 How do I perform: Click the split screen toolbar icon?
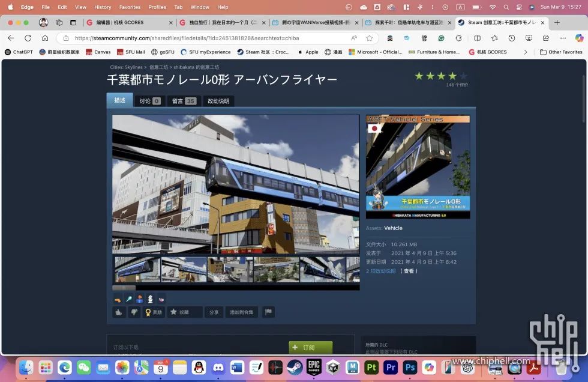click(x=478, y=38)
